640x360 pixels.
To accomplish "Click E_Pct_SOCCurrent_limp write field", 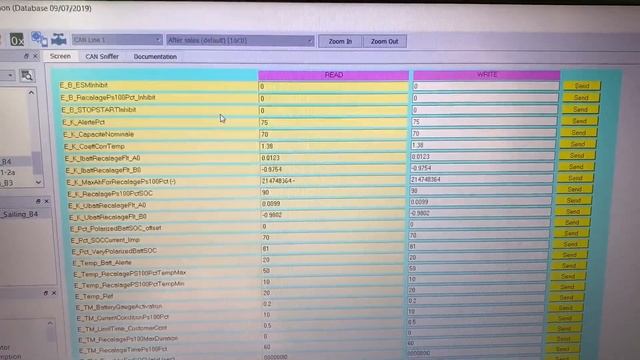I will click(x=478, y=235).
